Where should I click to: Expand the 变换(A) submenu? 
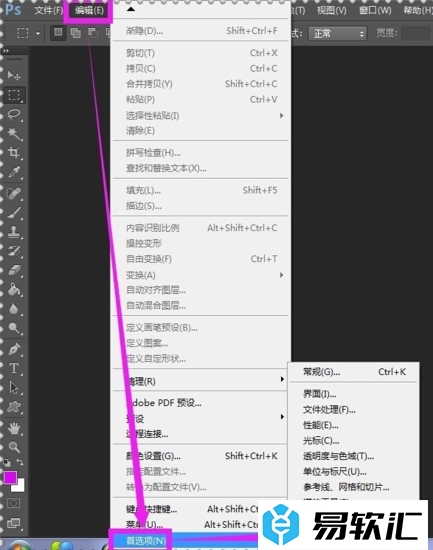pos(200,275)
